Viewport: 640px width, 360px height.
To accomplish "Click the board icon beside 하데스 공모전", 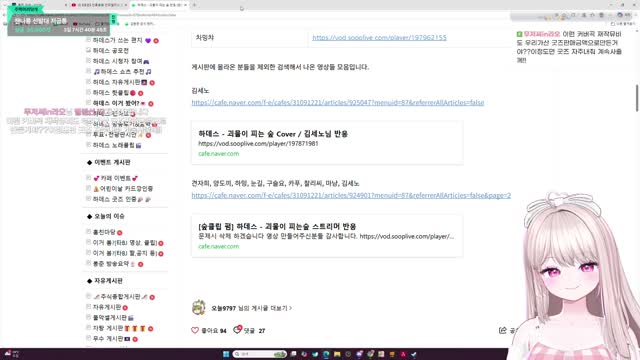I will coord(88,50).
